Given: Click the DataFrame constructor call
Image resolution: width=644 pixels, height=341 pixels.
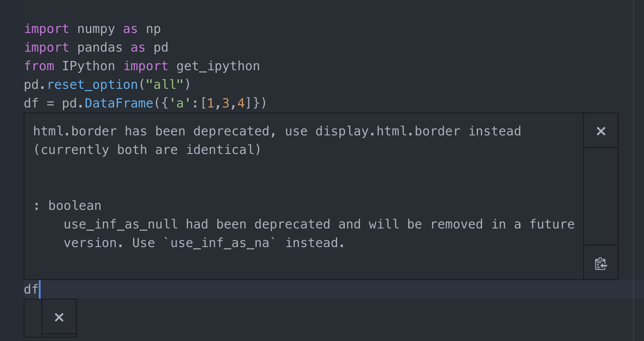Looking at the screenshot, I should 119,103.
